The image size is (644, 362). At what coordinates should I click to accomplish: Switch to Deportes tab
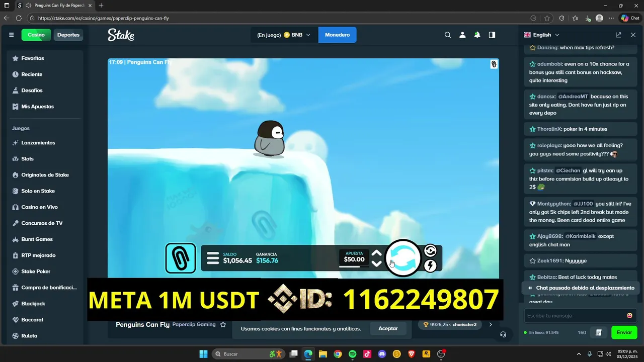click(x=68, y=35)
